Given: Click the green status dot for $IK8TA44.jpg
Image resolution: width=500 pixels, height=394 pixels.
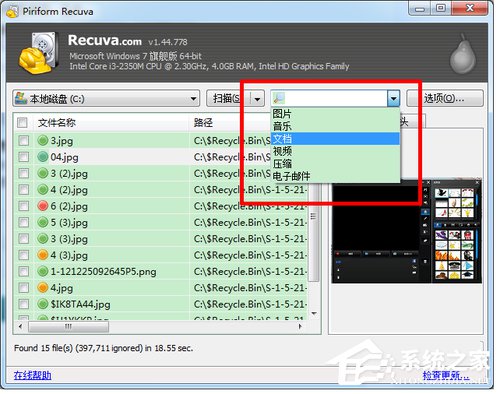Looking at the screenshot, I should (43, 304).
